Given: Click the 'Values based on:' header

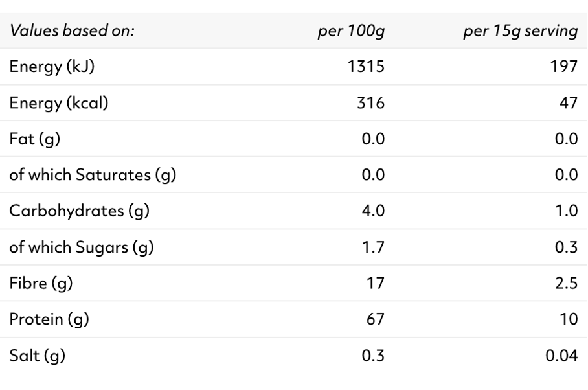Looking at the screenshot, I should tap(72, 30).
